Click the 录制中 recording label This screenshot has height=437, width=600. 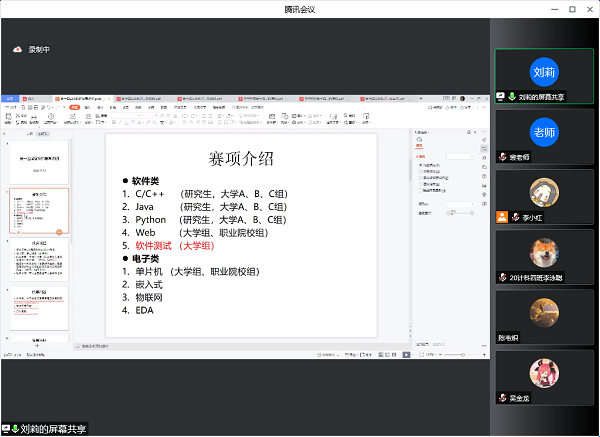point(39,49)
